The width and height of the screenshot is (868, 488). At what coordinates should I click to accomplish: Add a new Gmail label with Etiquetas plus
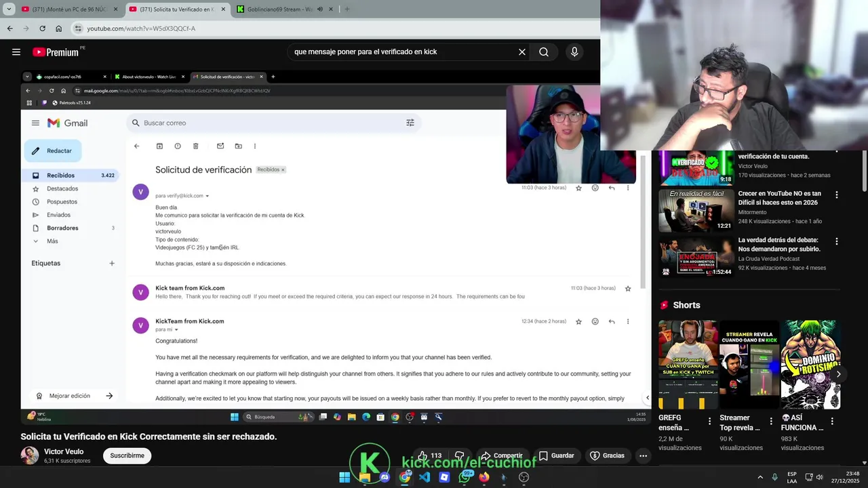tap(112, 263)
